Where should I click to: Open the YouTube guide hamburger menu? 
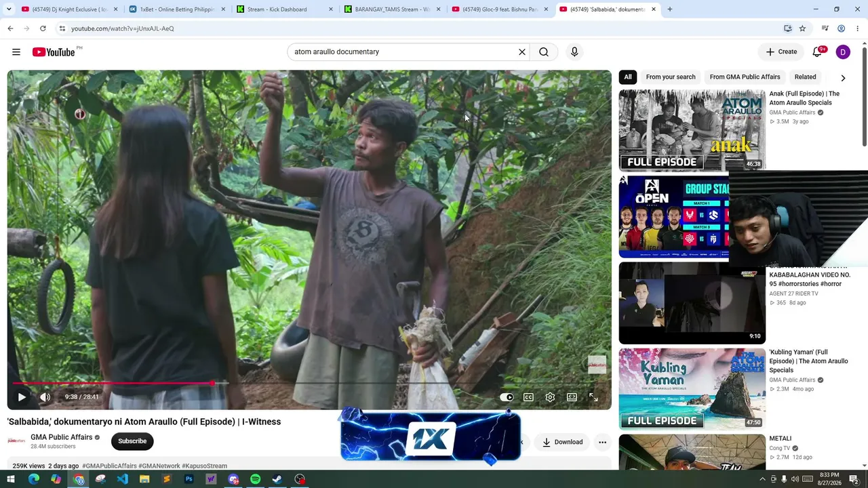[16, 52]
